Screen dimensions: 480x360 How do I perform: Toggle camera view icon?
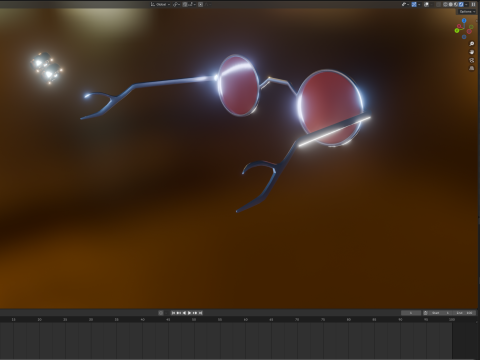pos(472,60)
